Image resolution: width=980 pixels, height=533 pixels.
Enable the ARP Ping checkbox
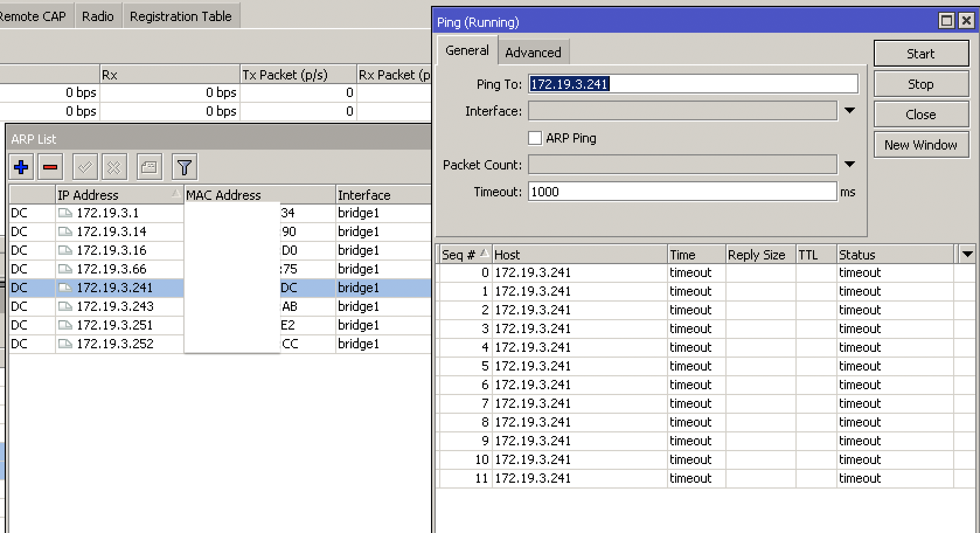pos(535,138)
